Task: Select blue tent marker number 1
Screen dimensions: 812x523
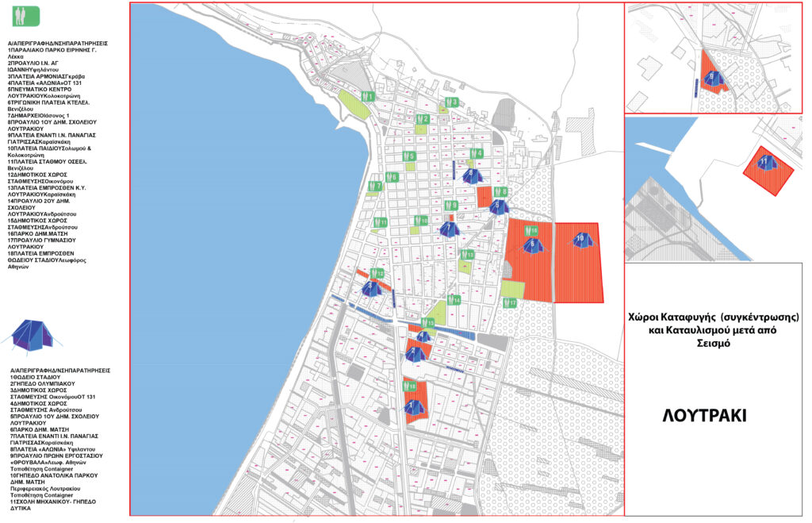Action: coord(411,408)
